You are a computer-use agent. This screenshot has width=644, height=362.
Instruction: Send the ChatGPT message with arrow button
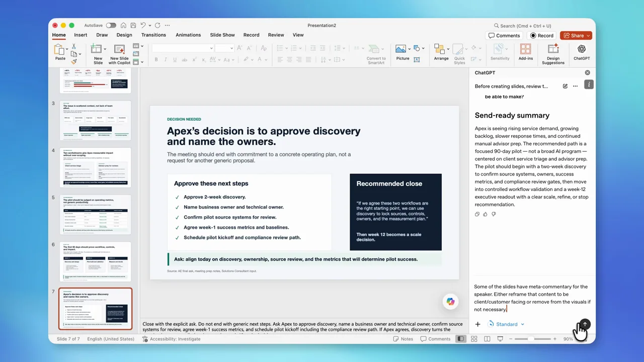584,324
